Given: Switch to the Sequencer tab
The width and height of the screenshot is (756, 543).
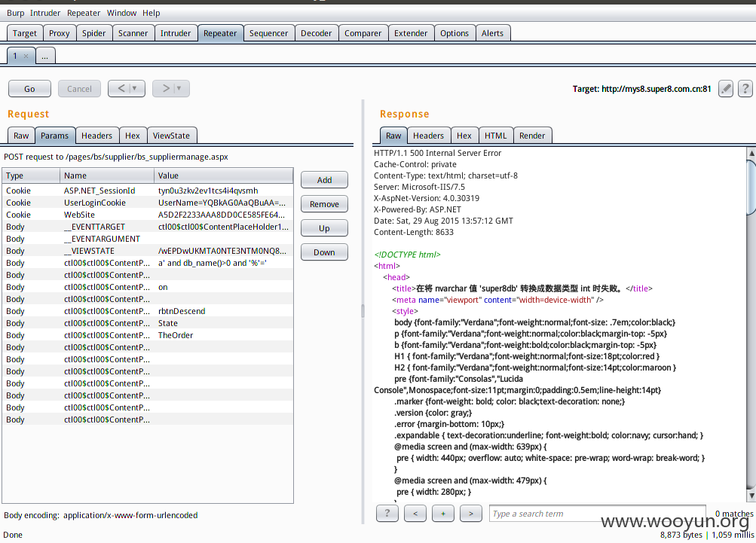Looking at the screenshot, I should [x=268, y=33].
